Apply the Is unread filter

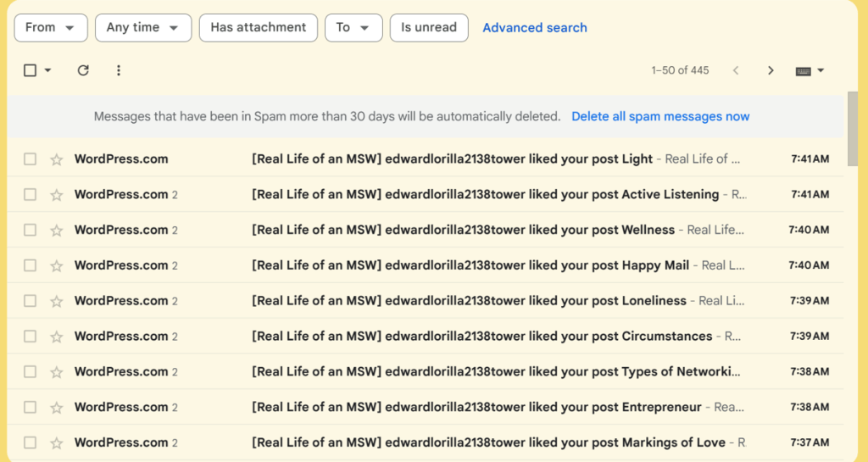click(428, 27)
